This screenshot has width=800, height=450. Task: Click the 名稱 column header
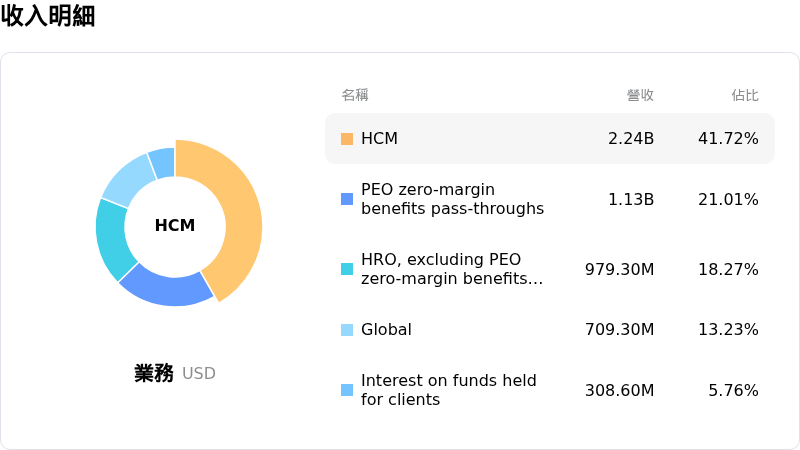355,95
